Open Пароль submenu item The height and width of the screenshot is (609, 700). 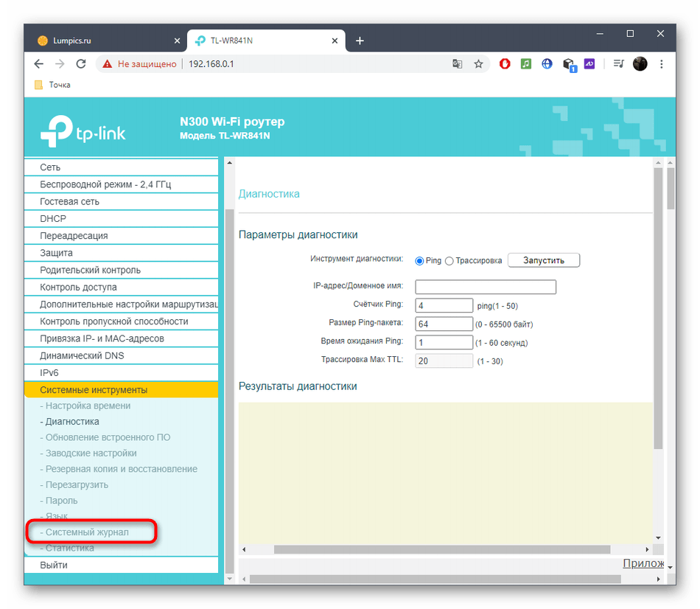pos(59,501)
